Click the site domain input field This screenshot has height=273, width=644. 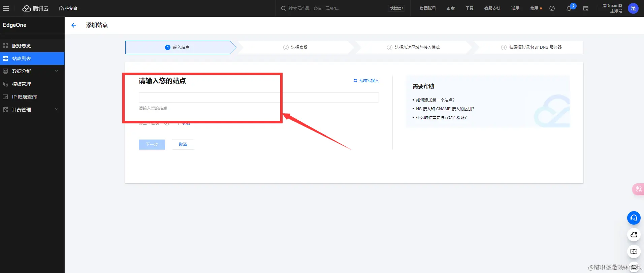tap(259, 97)
